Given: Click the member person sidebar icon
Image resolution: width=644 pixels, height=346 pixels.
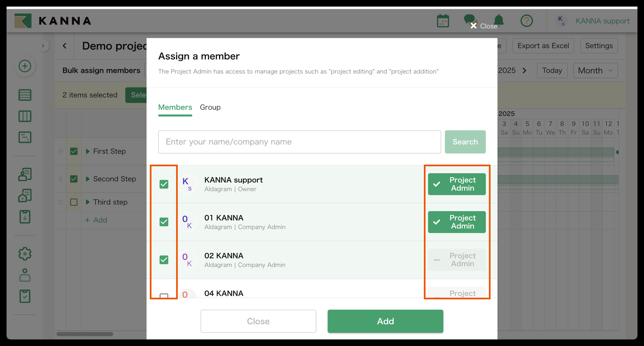Looking at the screenshot, I should (x=25, y=275).
